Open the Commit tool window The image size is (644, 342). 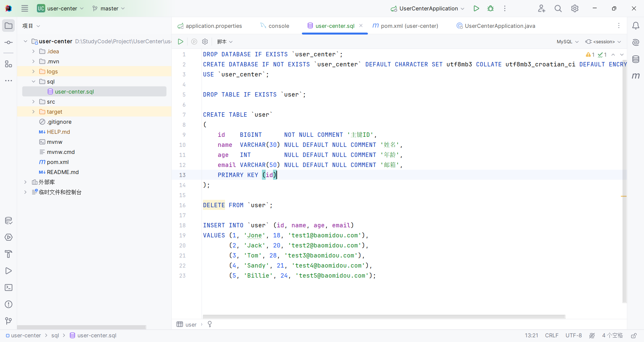9,43
